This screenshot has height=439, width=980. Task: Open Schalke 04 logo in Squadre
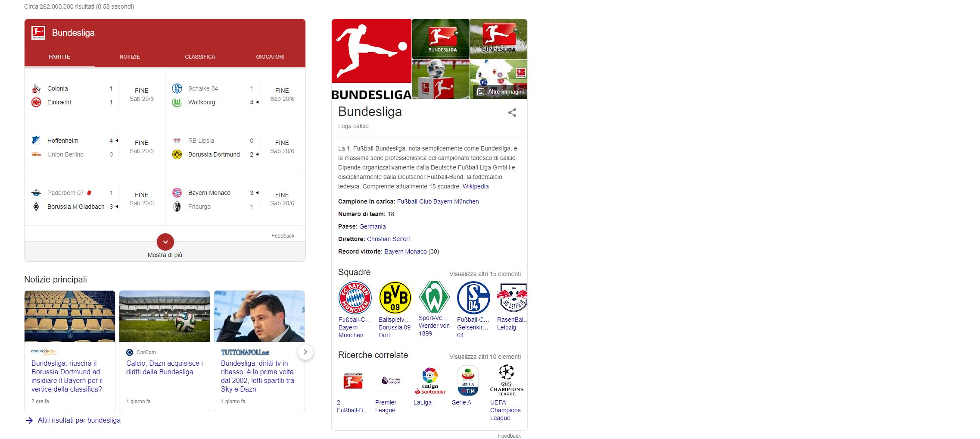click(x=473, y=298)
